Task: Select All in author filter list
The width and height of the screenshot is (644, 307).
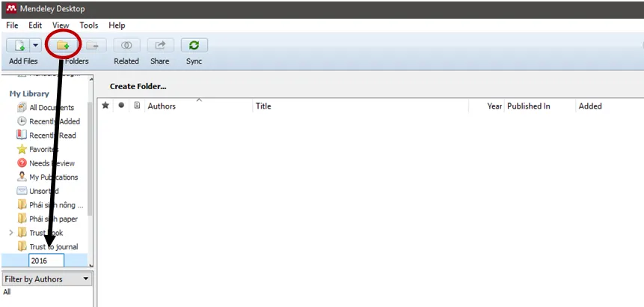Action: pos(7,292)
